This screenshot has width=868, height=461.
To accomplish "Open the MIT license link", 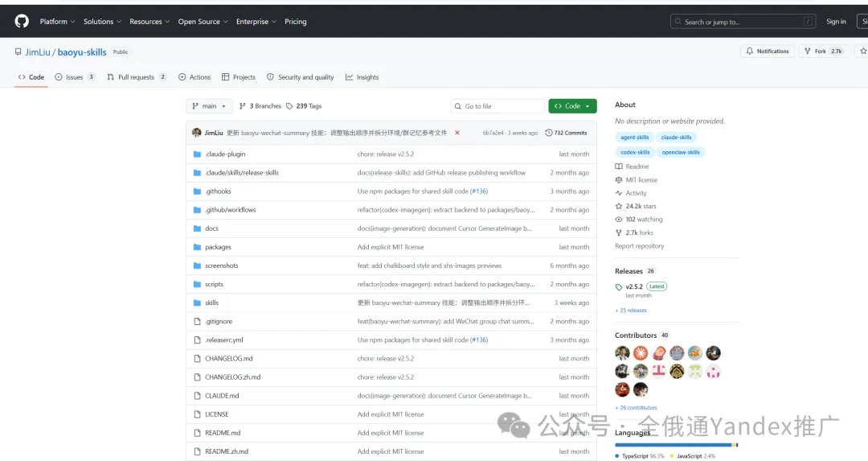I will coord(636,180).
